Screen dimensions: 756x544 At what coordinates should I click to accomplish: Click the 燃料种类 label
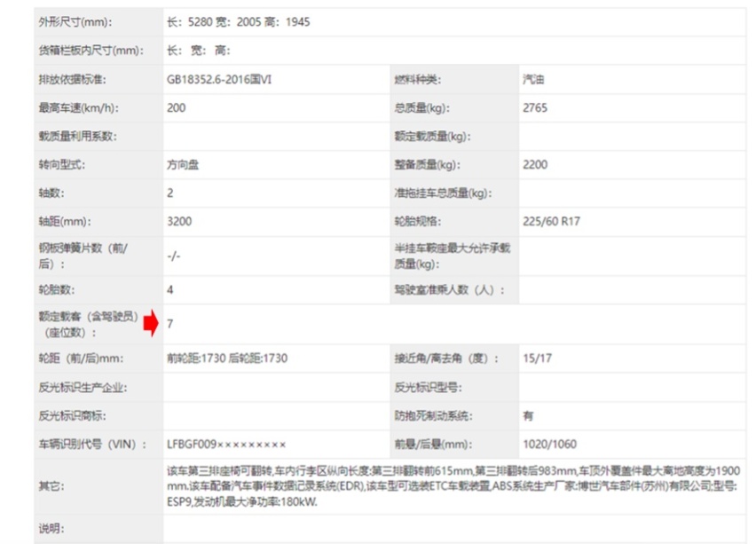[x=418, y=80]
